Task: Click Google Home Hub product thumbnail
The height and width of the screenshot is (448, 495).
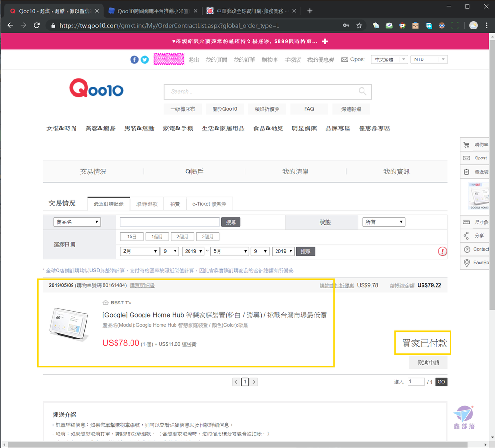Action: point(69,324)
